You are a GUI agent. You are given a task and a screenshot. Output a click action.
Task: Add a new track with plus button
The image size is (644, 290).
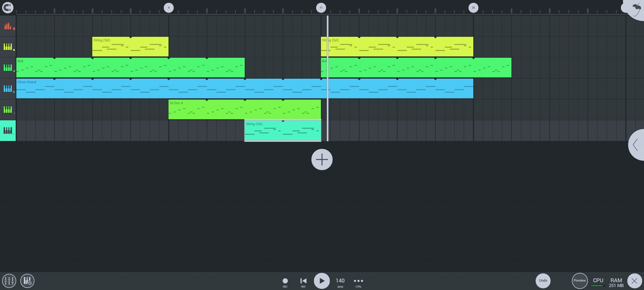tap(322, 160)
